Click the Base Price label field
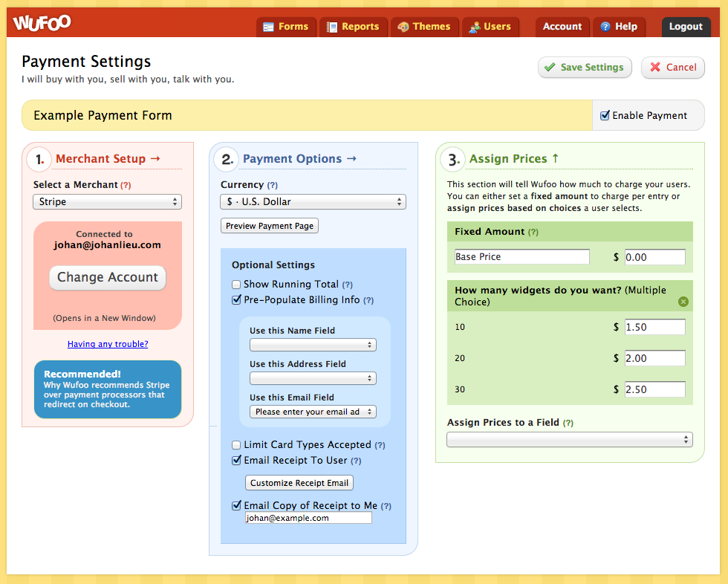 521,257
